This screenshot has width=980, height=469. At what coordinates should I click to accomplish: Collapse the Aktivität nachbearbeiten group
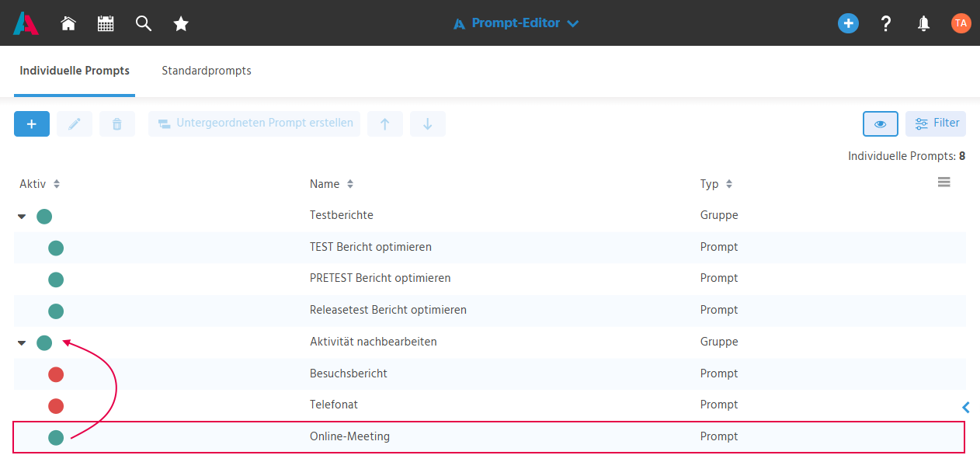(22, 342)
